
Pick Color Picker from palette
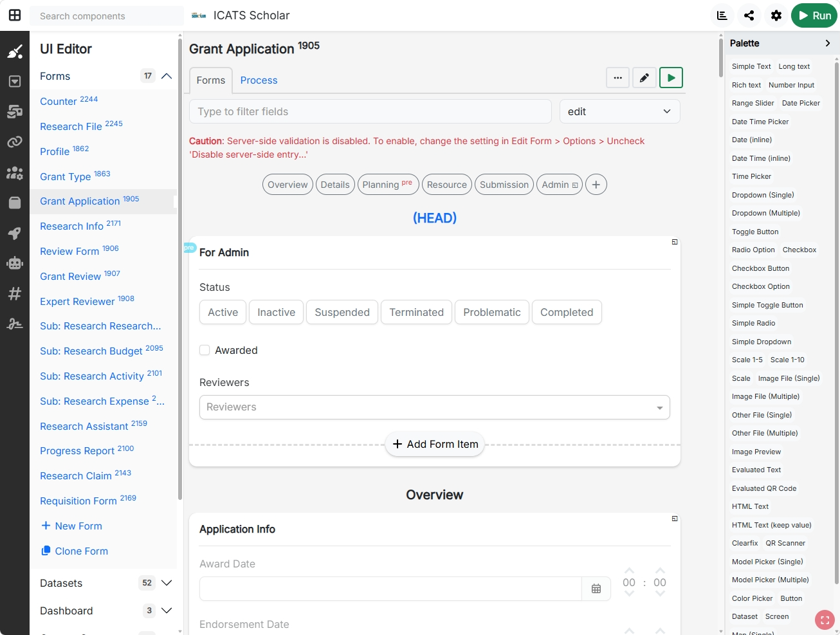[753, 598]
